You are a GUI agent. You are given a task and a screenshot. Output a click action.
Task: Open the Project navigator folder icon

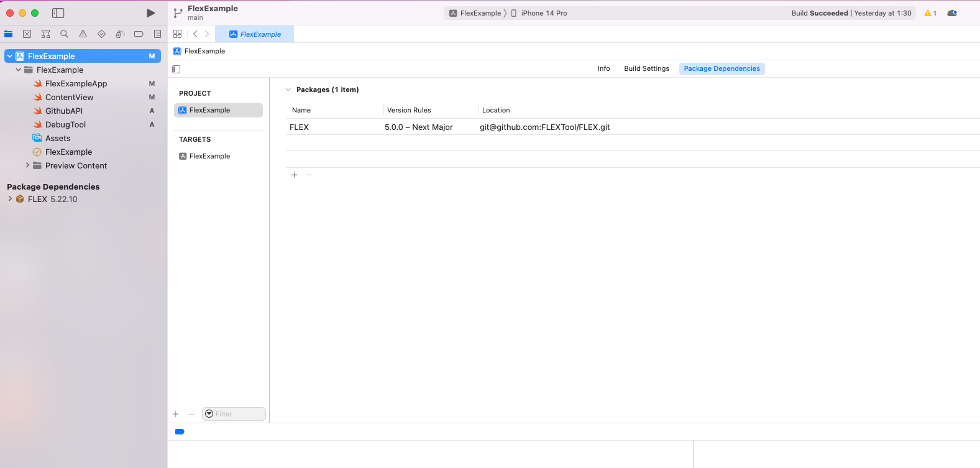point(9,34)
